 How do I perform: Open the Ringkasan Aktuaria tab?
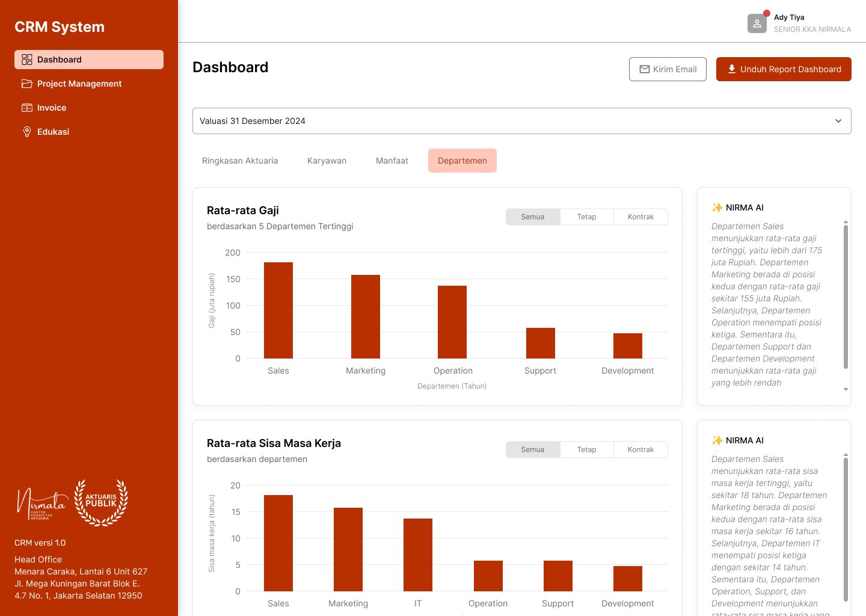pyautogui.click(x=239, y=161)
